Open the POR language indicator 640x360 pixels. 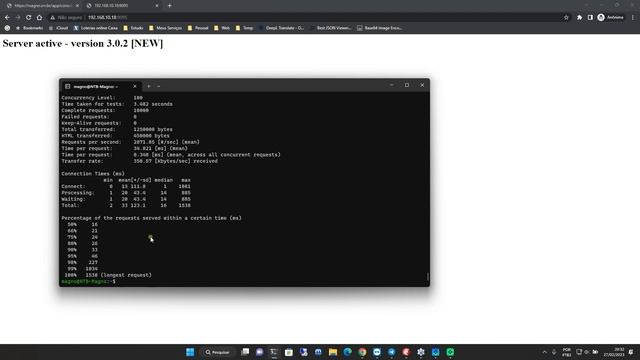tap(567, 352)
